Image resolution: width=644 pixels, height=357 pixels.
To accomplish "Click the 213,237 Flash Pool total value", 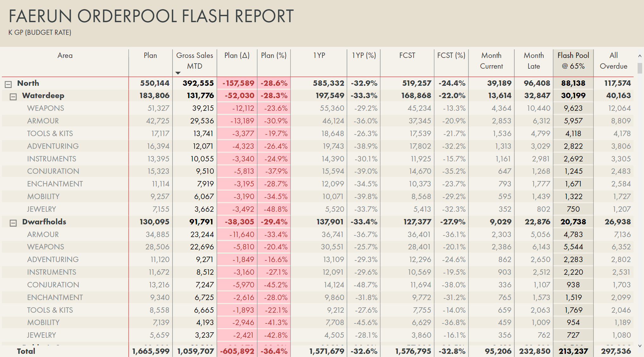I will (573, 351).
